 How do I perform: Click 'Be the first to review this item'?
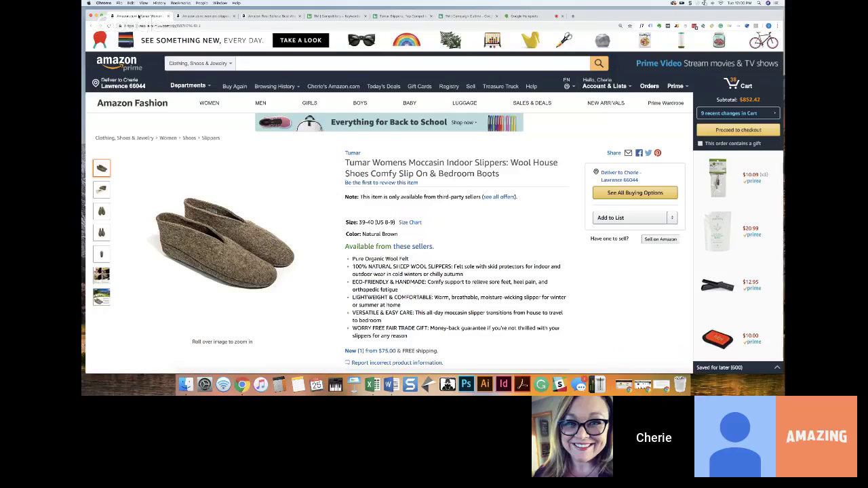[381, 183]
